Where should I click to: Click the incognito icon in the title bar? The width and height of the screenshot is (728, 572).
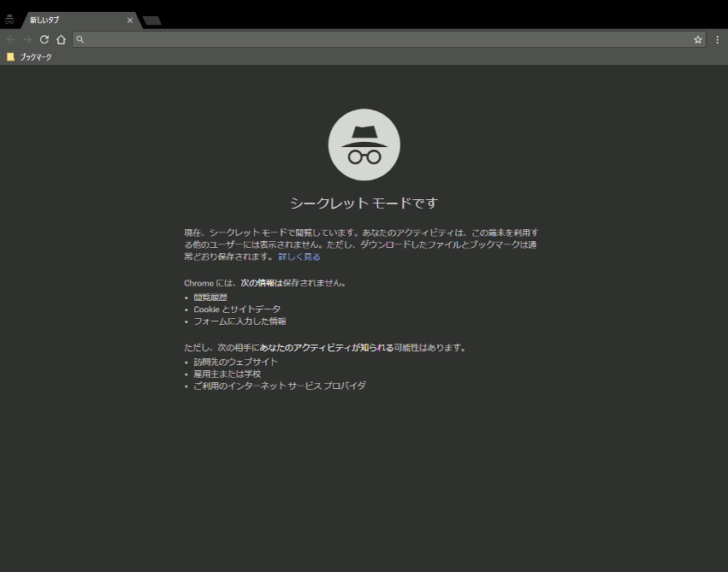9,20
